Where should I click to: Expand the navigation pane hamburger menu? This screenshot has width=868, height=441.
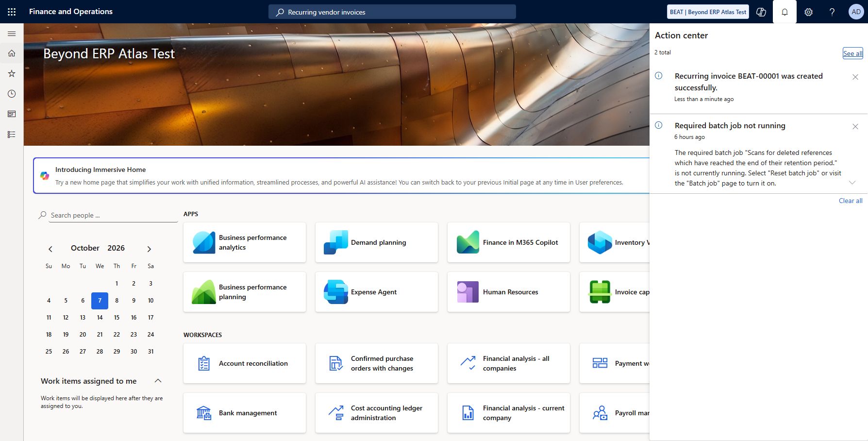coord(12,34)
